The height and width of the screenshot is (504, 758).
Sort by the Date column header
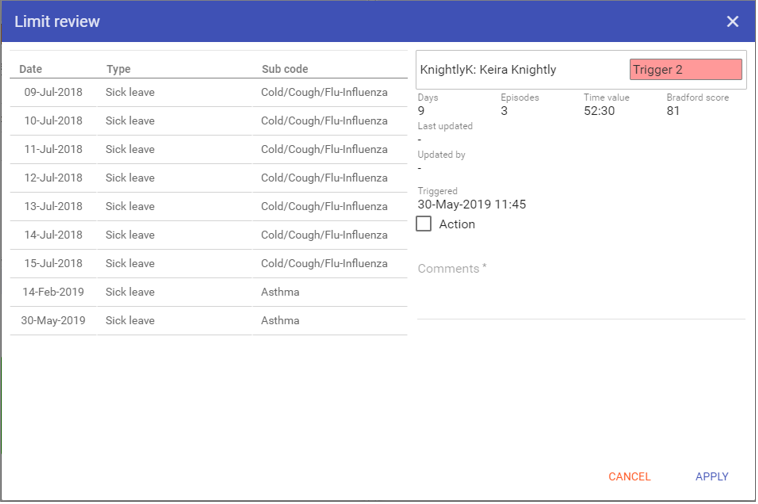coord(31,70)
